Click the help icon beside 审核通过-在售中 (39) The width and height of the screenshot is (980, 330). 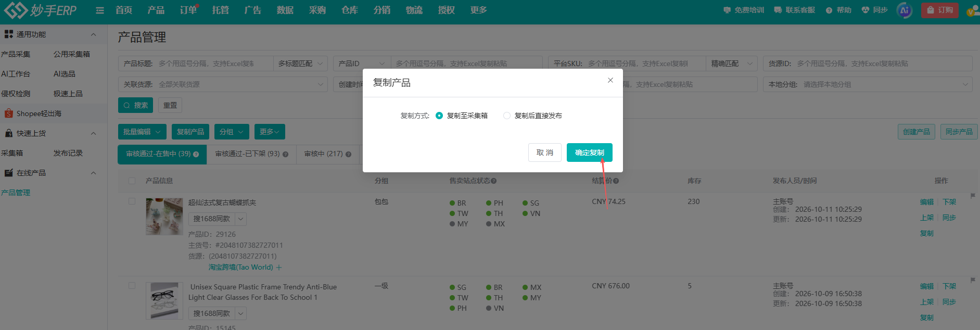tap(196, 154)
